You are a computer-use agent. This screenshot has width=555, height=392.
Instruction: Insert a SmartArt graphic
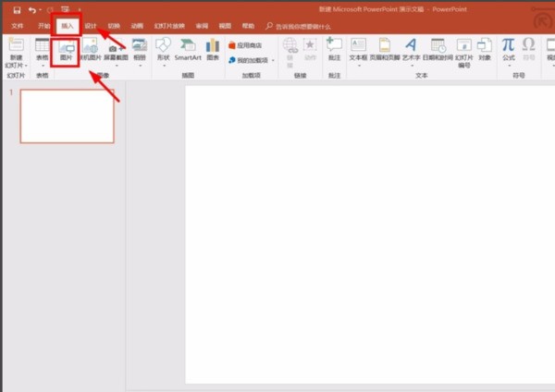coord(188,50)
